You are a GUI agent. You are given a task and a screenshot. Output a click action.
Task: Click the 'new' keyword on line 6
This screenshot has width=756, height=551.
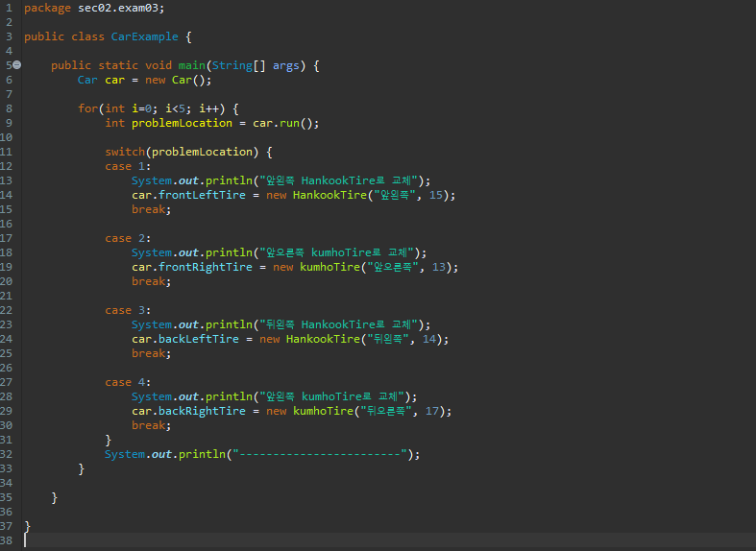156,80
